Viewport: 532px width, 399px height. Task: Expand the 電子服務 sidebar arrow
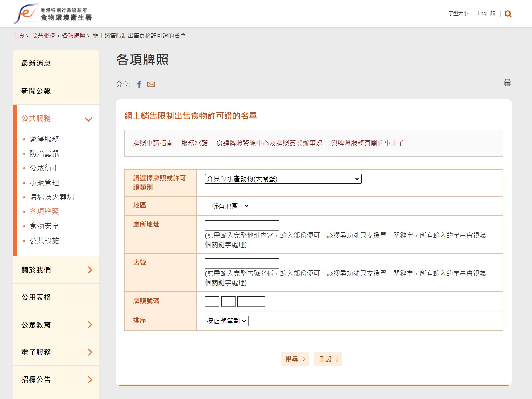90,352
